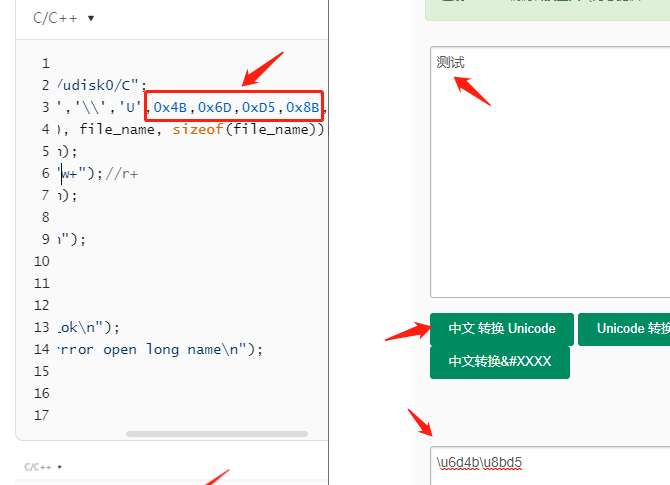Click the 0x4B hex value in code
This screenshot has height=485, width=670.
[x=170, y=107]
